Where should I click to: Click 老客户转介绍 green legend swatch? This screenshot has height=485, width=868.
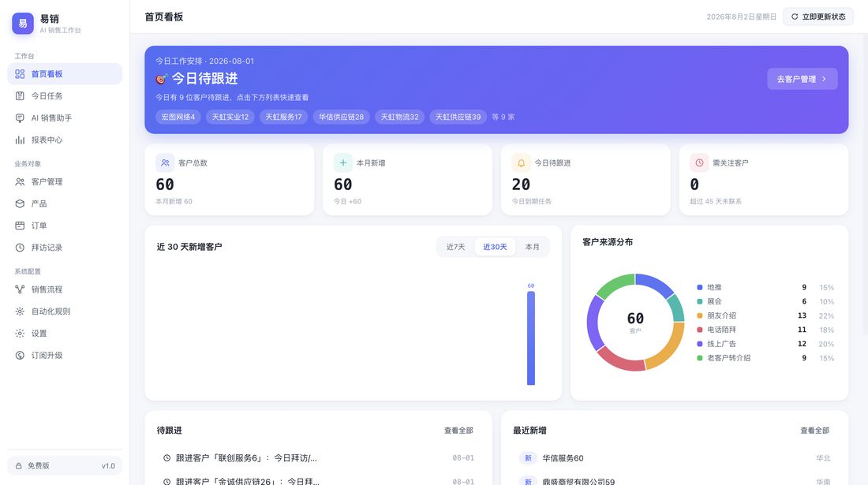tap(700, 358)
